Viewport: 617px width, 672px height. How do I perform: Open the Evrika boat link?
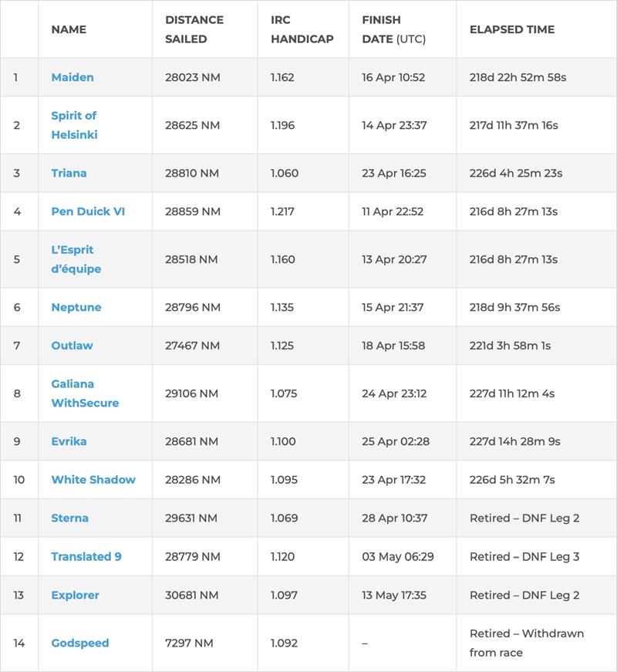click(x=69, y=441)
